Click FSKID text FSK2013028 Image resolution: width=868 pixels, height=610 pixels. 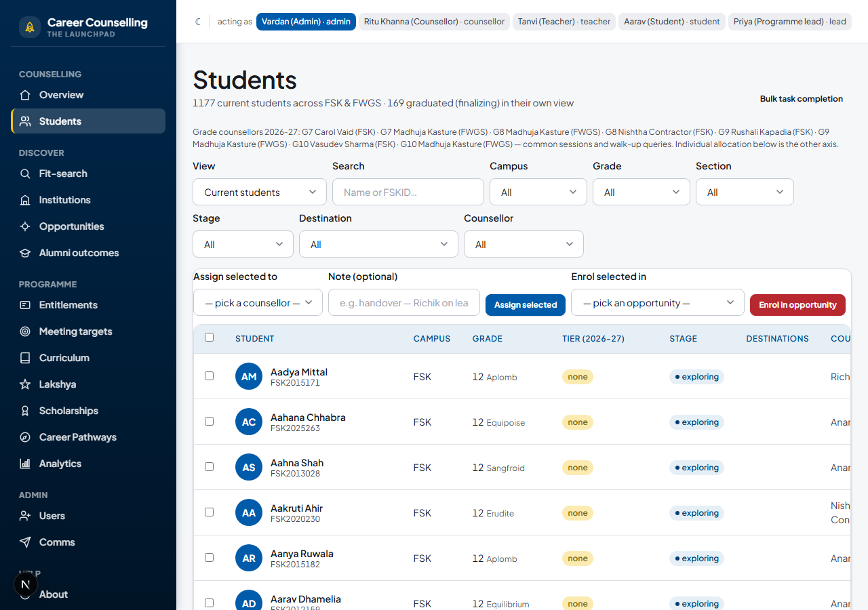click(295, 474)
